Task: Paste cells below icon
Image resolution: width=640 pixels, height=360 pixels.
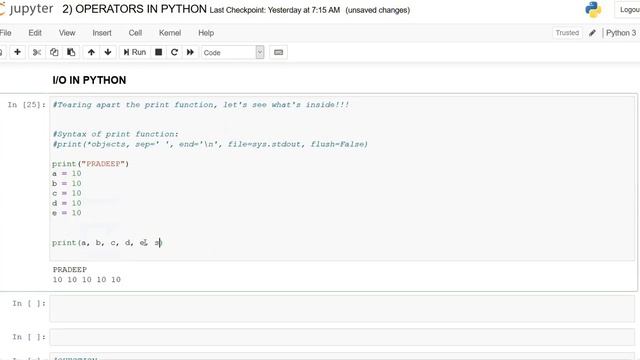Action: [x=71, y=52]
